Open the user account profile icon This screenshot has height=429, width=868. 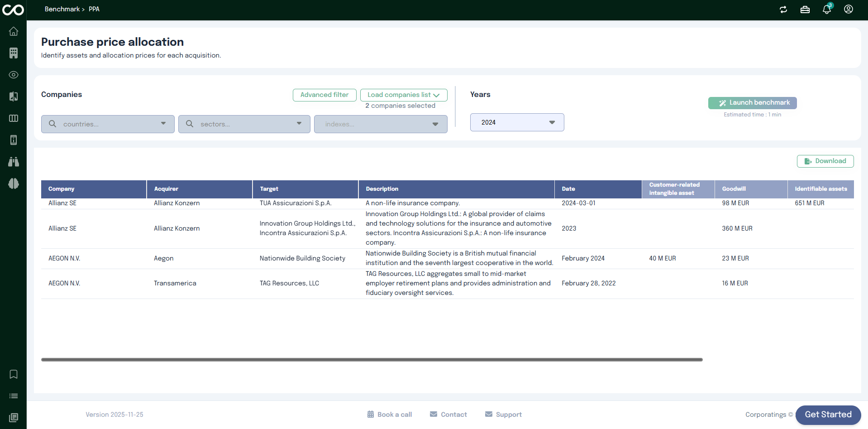(x=849, y=10)
